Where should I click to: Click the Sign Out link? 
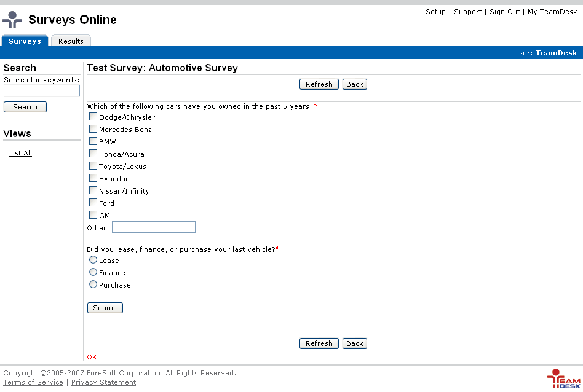tap(504, 12)
